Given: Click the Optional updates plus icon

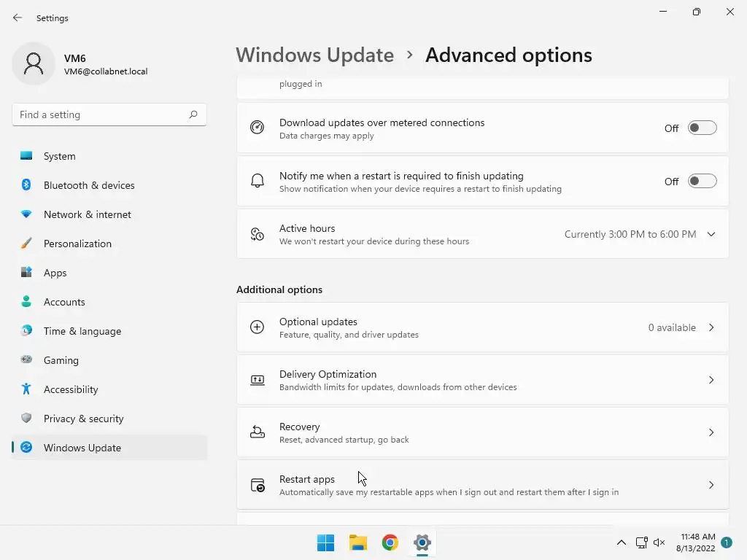Looking at the screenshot, I should click(258, 327).
